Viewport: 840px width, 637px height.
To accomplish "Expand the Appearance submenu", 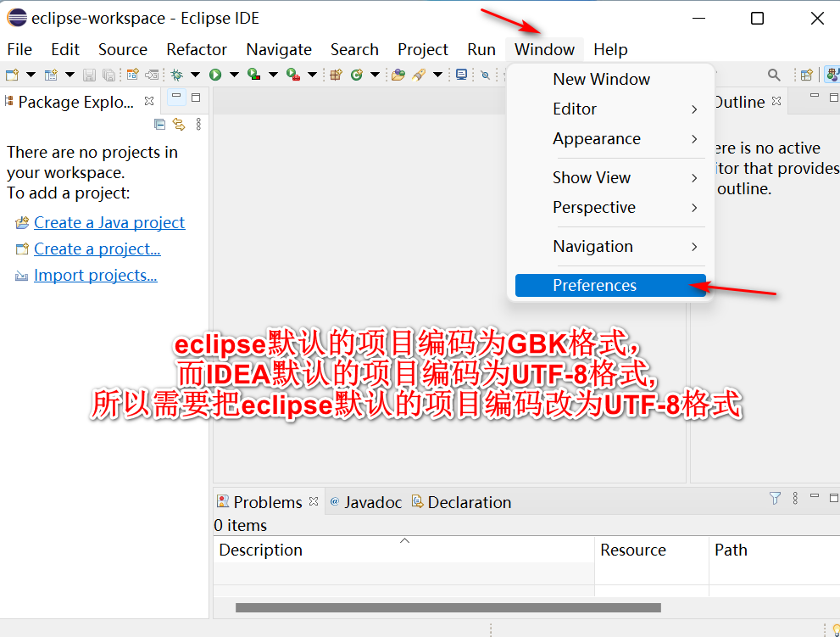I will (x=610, y=139).
